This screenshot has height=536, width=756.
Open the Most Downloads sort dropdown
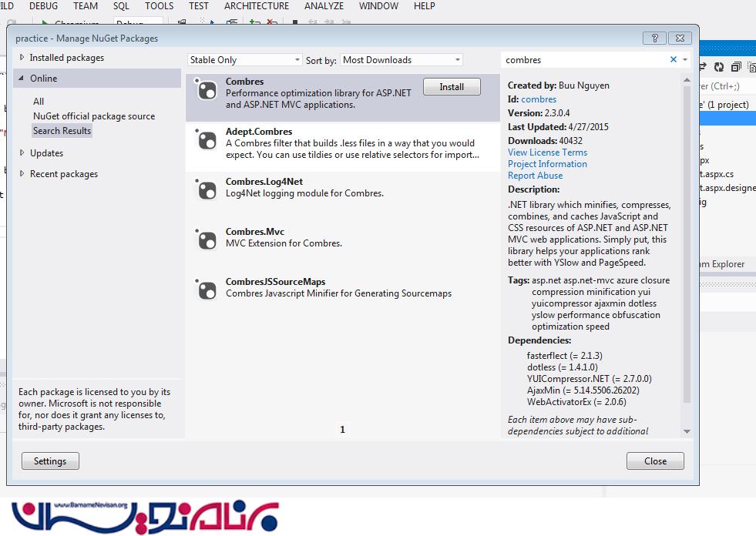coord(401,60)
